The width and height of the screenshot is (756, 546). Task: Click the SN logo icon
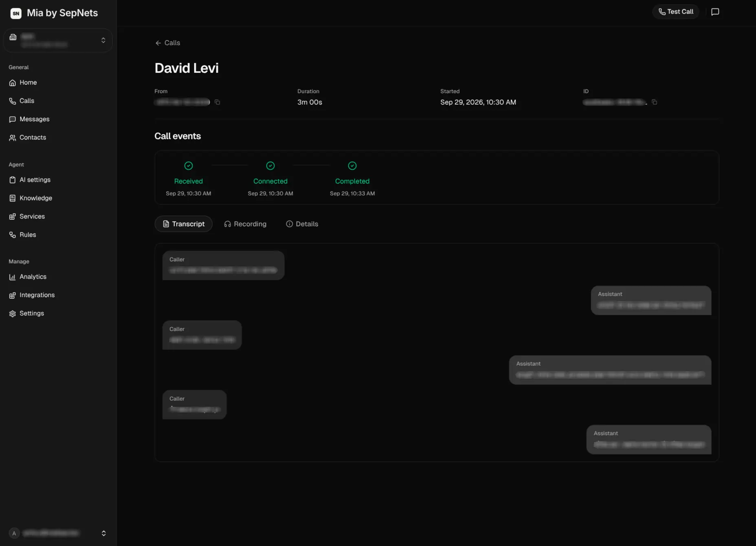[16, 13]
